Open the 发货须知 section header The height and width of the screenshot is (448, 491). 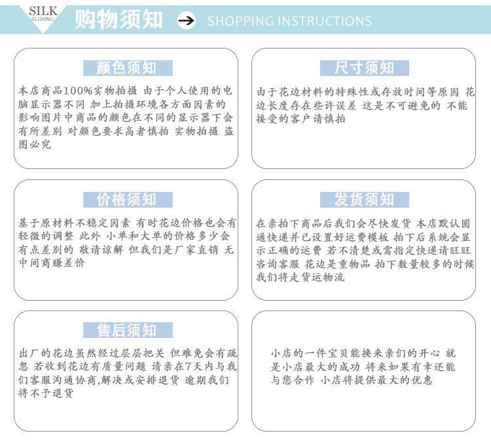(x=364, y=200)
